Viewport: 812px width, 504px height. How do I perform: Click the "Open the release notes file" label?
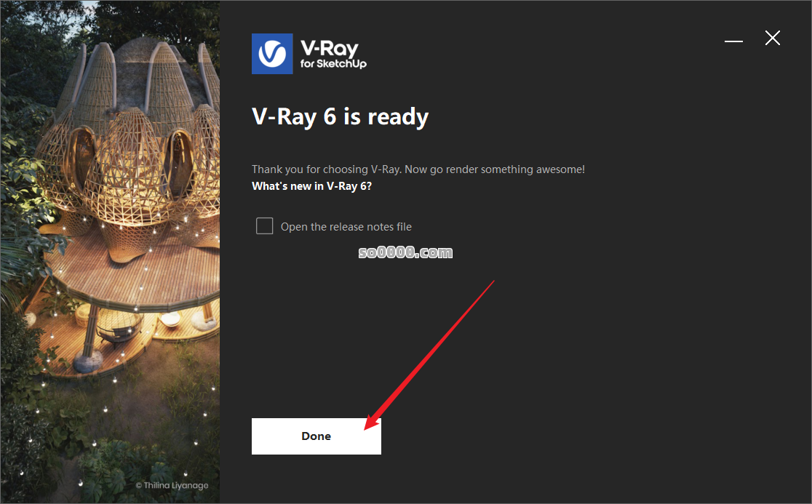tap(346, 227)
